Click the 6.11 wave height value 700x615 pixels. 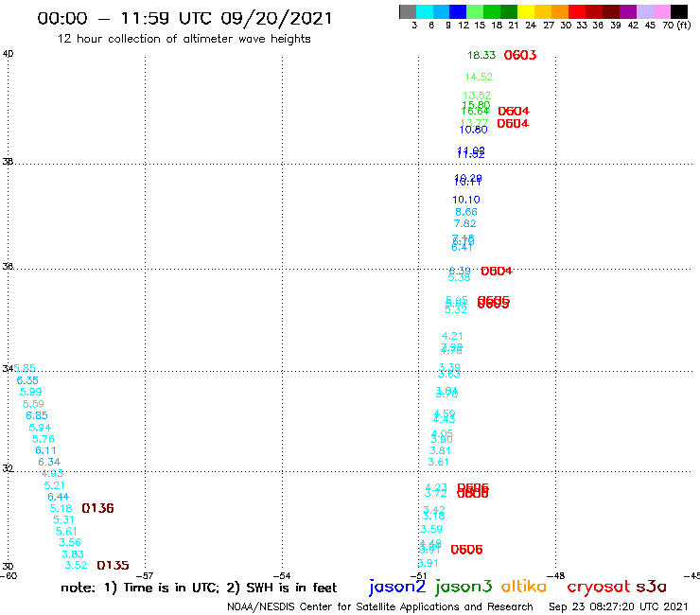click(x=45, y=450)
